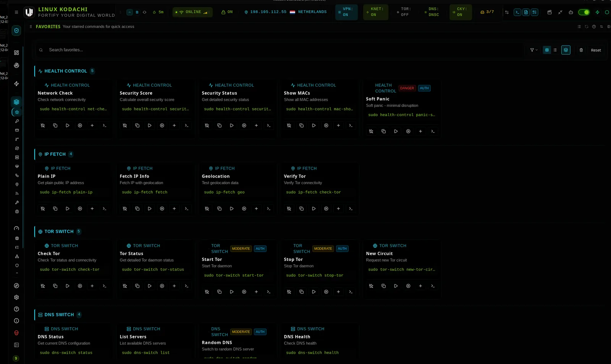Click the KNET: ON status badge
Image resolution: width=611 pixels, height=364 pixels.
[375, 12]
